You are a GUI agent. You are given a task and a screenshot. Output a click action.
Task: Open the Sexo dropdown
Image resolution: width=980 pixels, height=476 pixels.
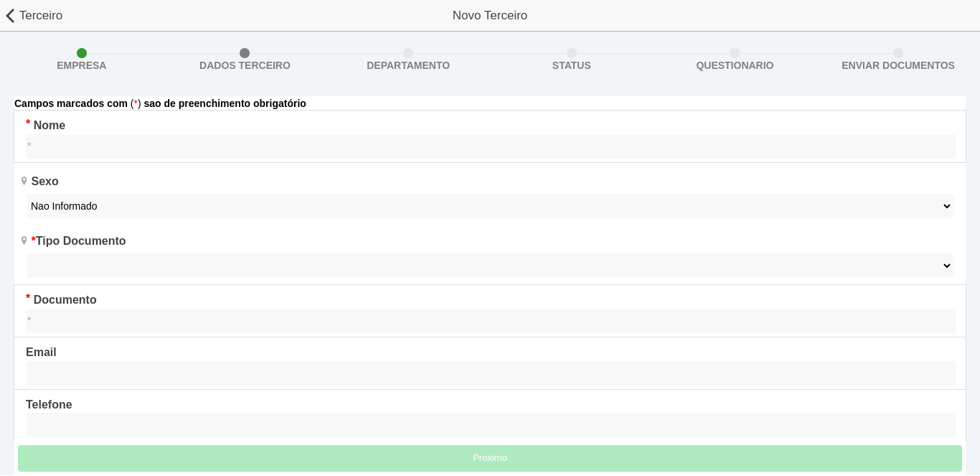(x=490, y=206)
